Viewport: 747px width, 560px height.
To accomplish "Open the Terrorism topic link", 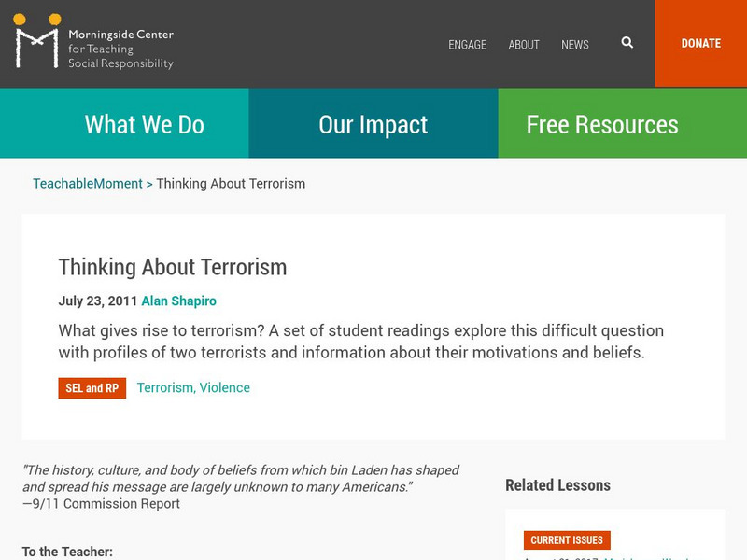I will coord(164,388).
